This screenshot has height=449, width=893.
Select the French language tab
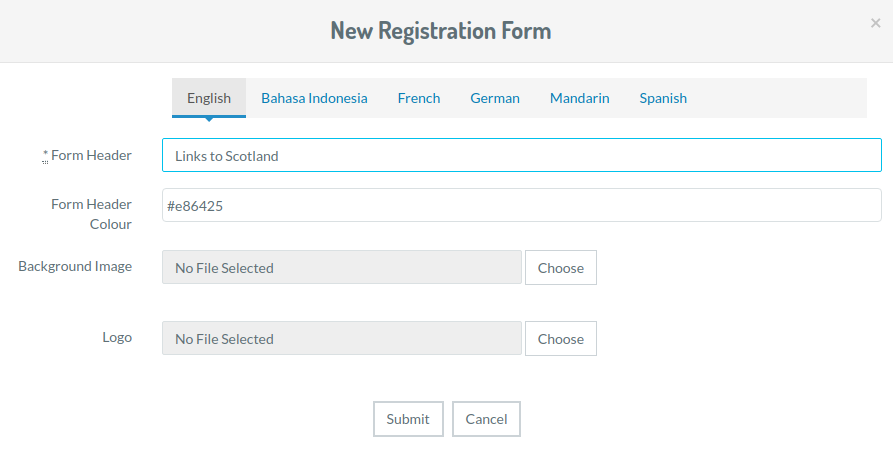419,98
